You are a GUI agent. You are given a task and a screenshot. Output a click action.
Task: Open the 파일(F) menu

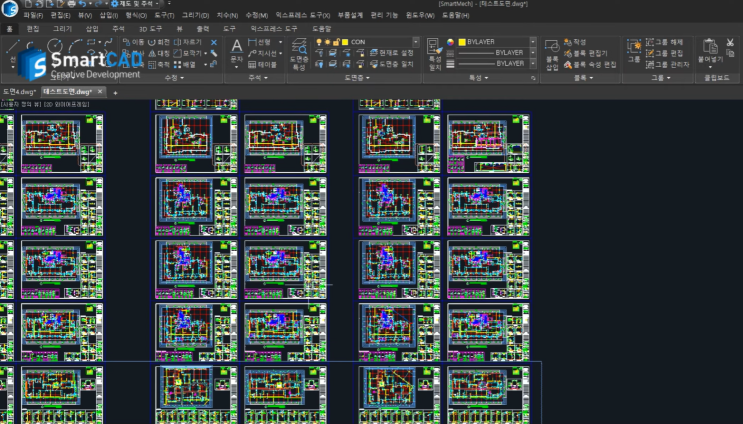tap(33, 15)
